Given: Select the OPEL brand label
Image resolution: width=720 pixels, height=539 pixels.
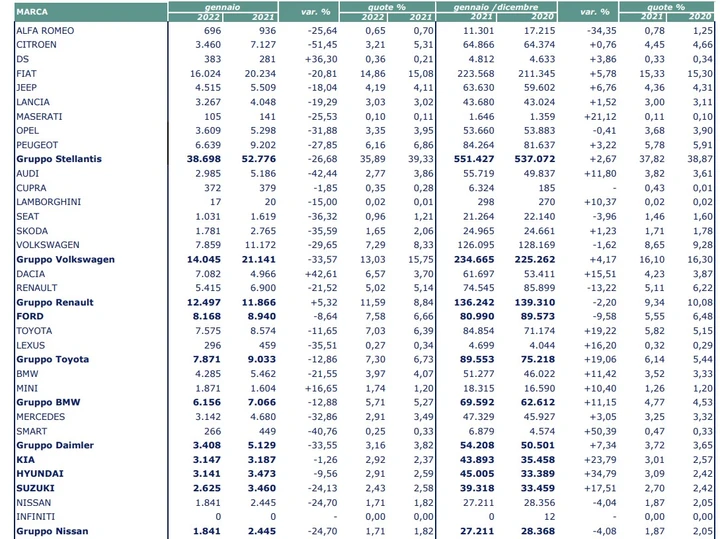Looking at the screenshot, I should [28, 131].
